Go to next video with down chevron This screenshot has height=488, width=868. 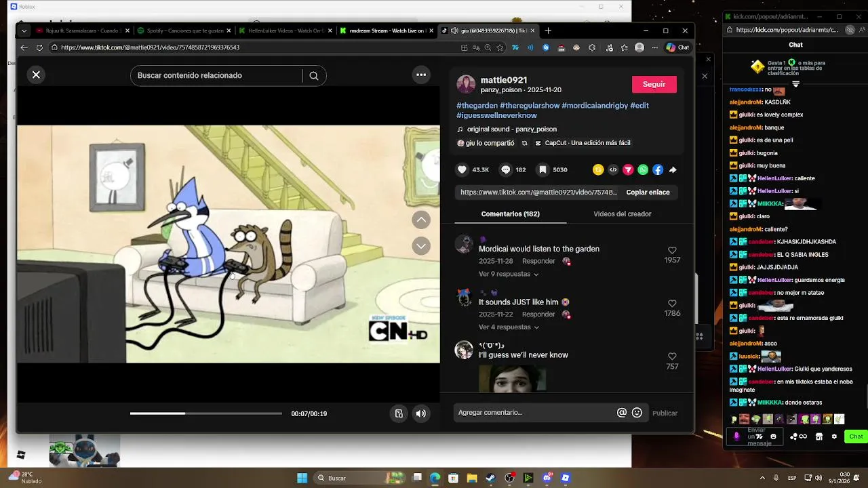421,246
